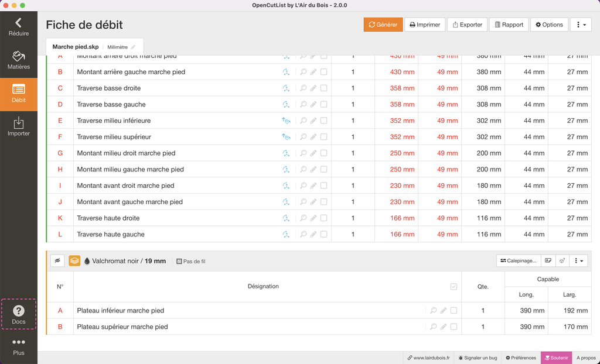Click the Soutenir button
The width and height of the screenshot is (600, 364).
(557, 358)
